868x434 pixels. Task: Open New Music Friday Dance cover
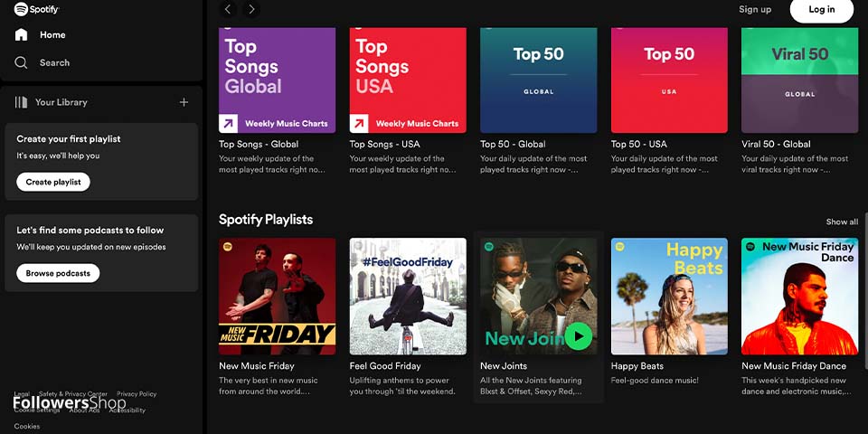[799, 297]
